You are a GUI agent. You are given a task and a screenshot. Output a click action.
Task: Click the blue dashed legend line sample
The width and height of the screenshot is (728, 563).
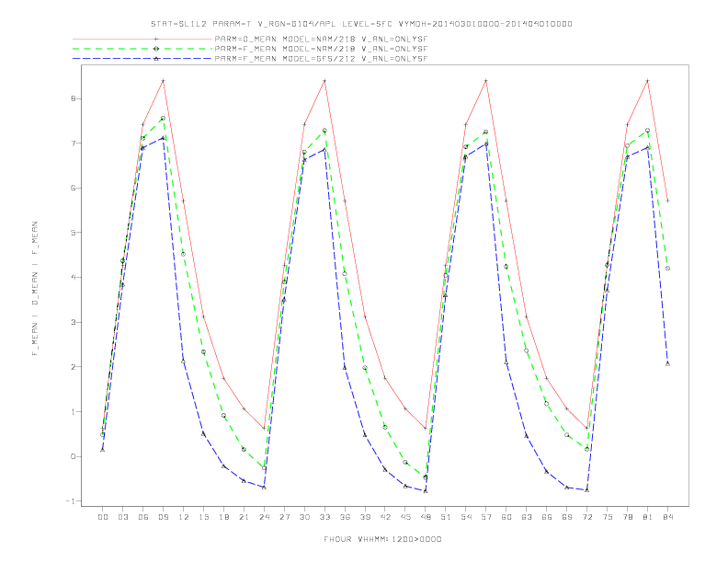click(x=142, y=59)
